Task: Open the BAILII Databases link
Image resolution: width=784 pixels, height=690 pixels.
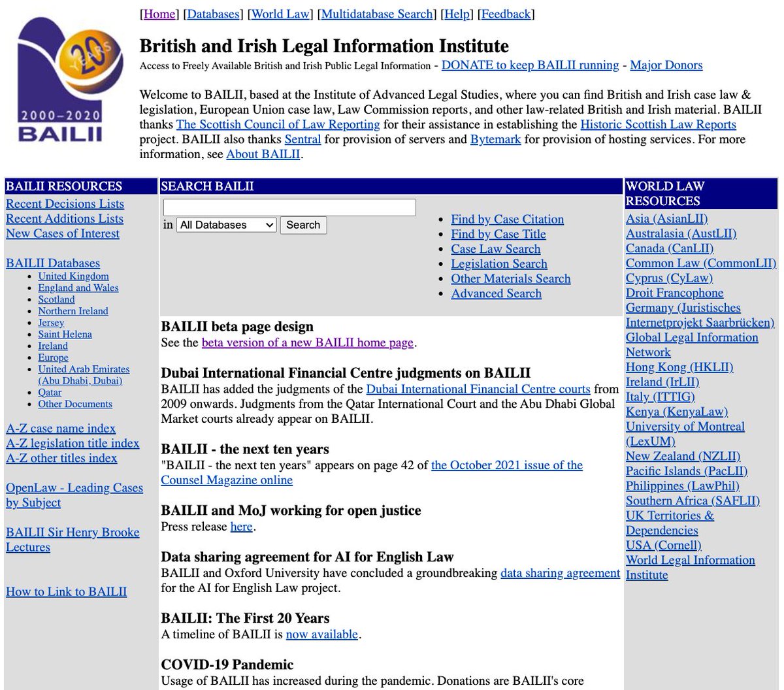Action: [x=53, y=263]
